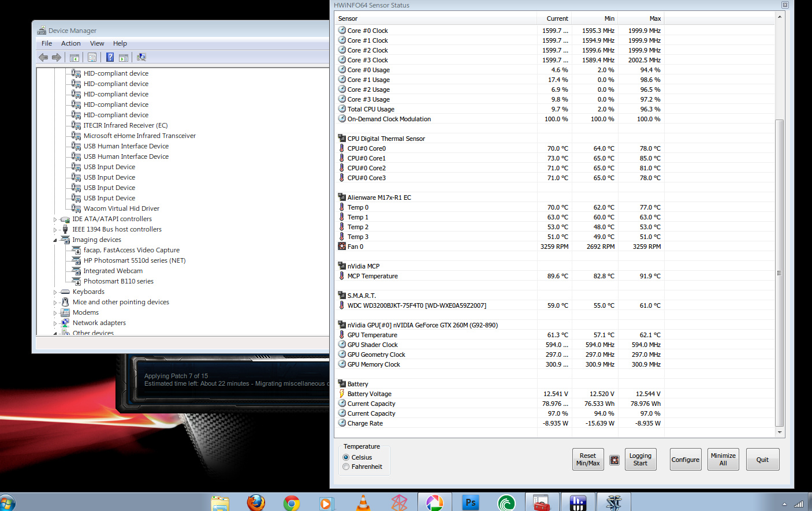Image resolution: width=812 pixels, height=511 pixels.
Task: Click the Forward arrow in Device Manager toolbar
Action: pos(57,57)
